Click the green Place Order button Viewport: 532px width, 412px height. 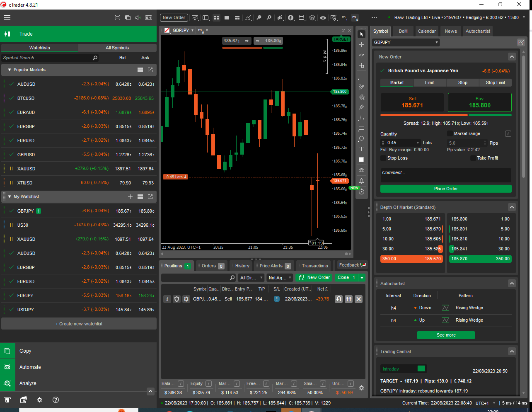446,189
